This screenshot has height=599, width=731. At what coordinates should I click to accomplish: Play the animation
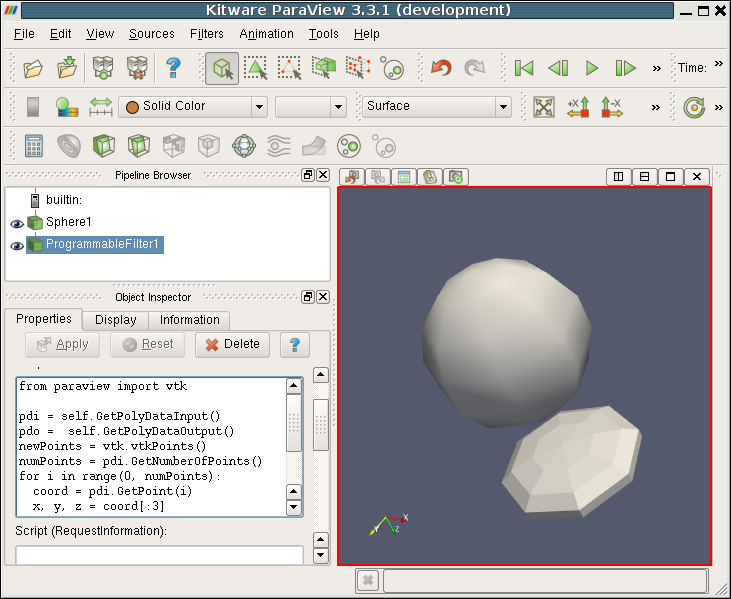[x=592, y=68]
